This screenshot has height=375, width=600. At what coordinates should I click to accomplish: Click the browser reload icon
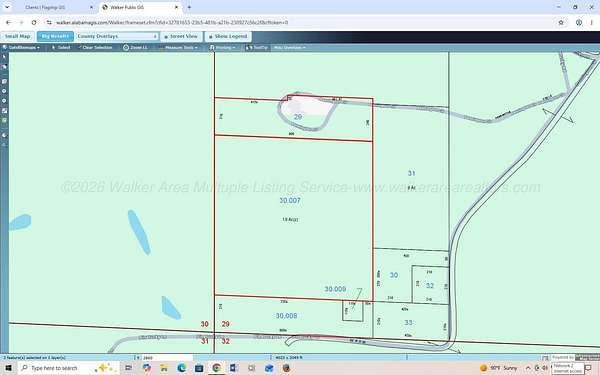pos(34,23)
